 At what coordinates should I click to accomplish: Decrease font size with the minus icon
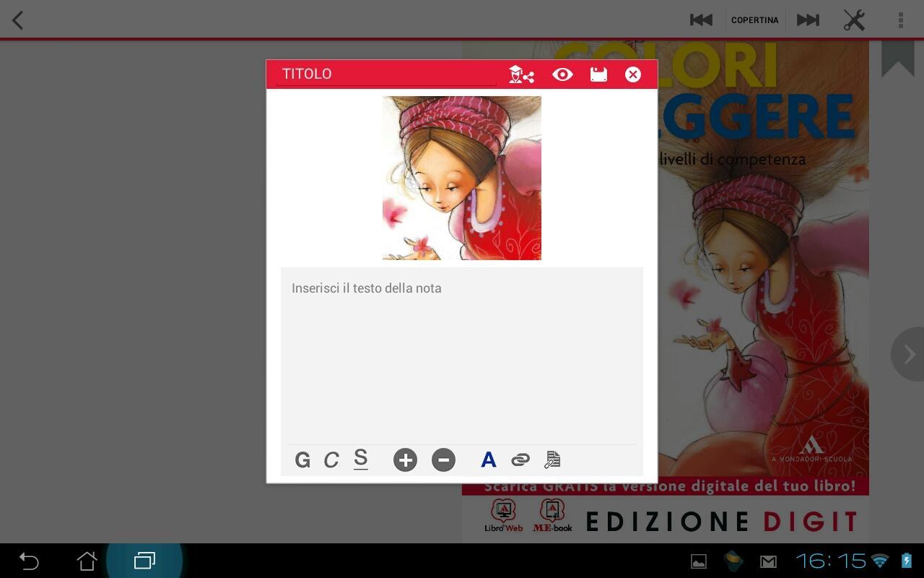(443, 460)
